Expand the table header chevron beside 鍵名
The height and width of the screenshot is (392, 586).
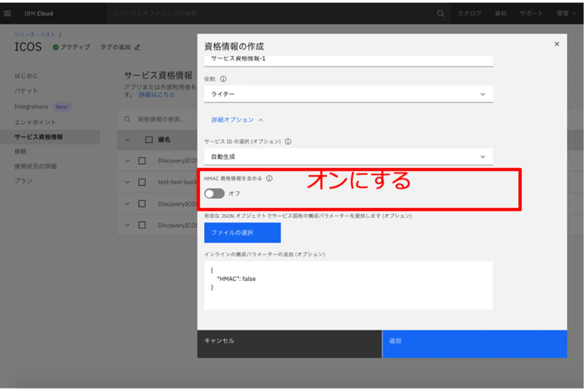click(128, 140)
